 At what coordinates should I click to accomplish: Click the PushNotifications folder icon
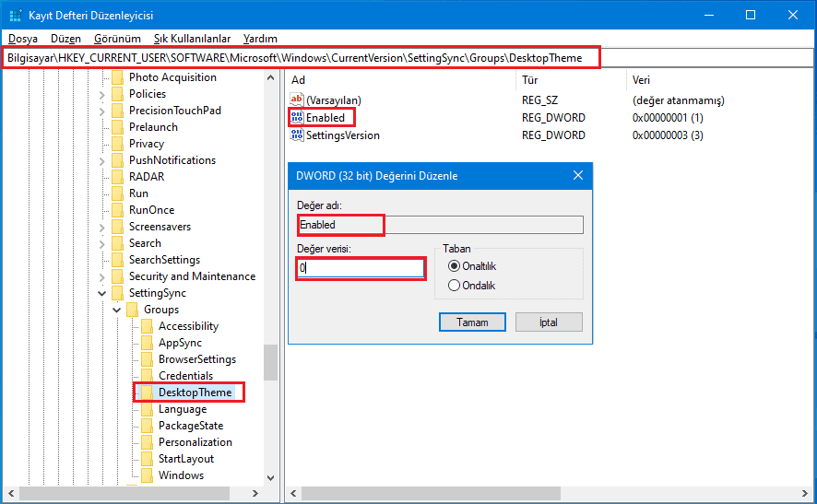tap(118, 159)
